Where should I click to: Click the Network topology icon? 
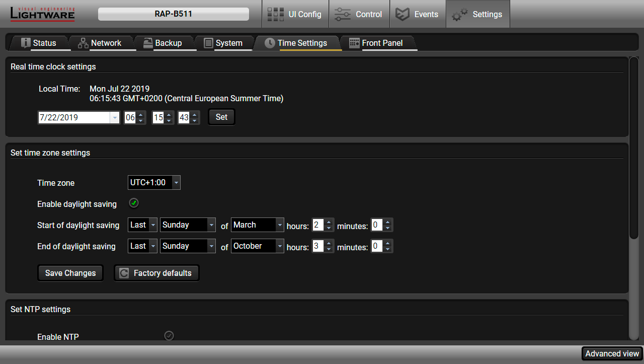click(x=83, y=43)
